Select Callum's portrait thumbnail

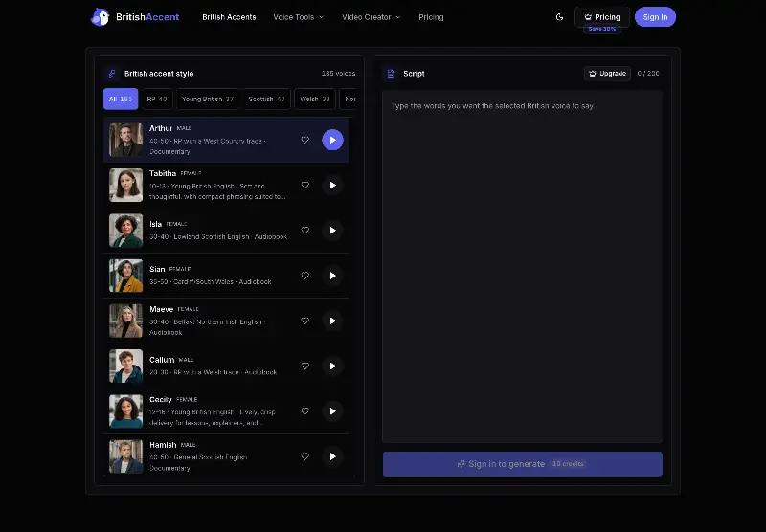coord(126,366)
